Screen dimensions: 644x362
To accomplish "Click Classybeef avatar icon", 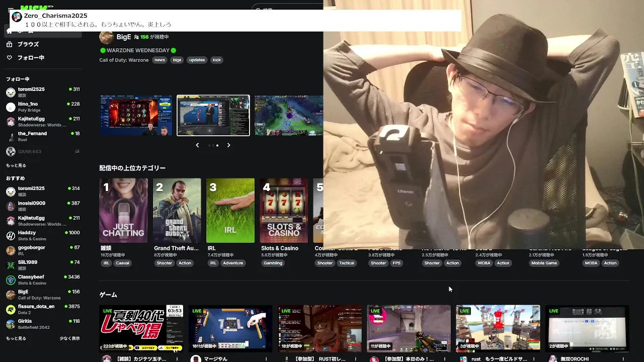I will (11, 280).
